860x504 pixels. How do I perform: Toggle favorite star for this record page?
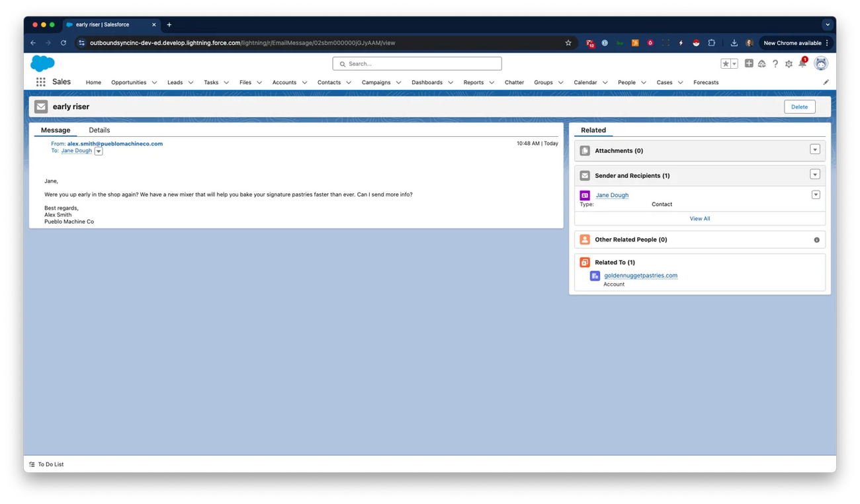726,63
